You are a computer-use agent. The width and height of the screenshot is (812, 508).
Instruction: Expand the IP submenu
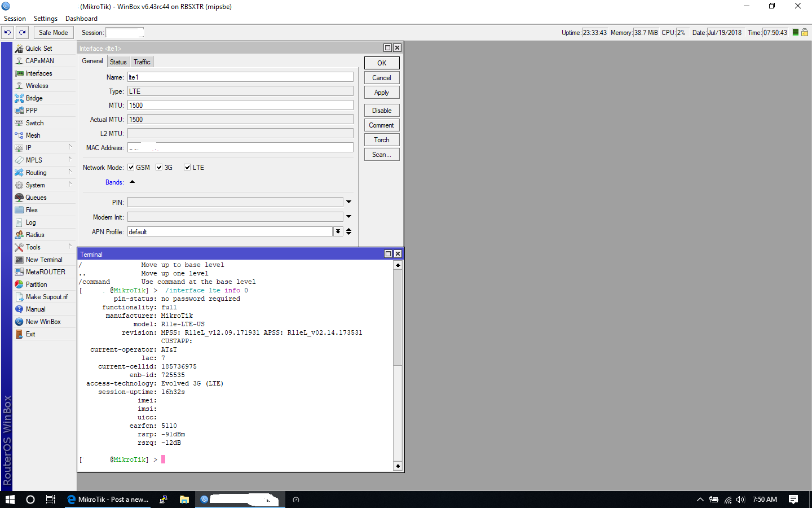coord(70,147)
